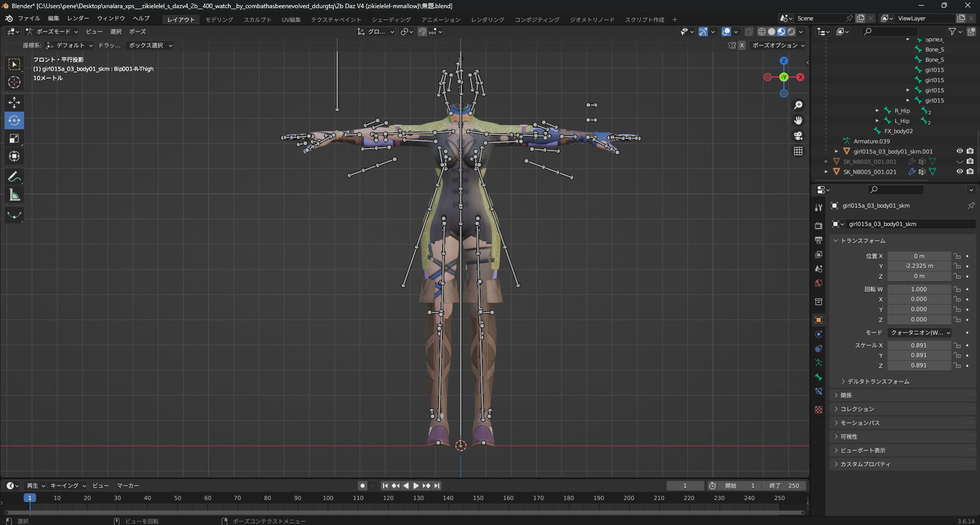The image size is (980, 525).
Task: Select the box select tool in left toolbar
Action: (x=14, y=64)
